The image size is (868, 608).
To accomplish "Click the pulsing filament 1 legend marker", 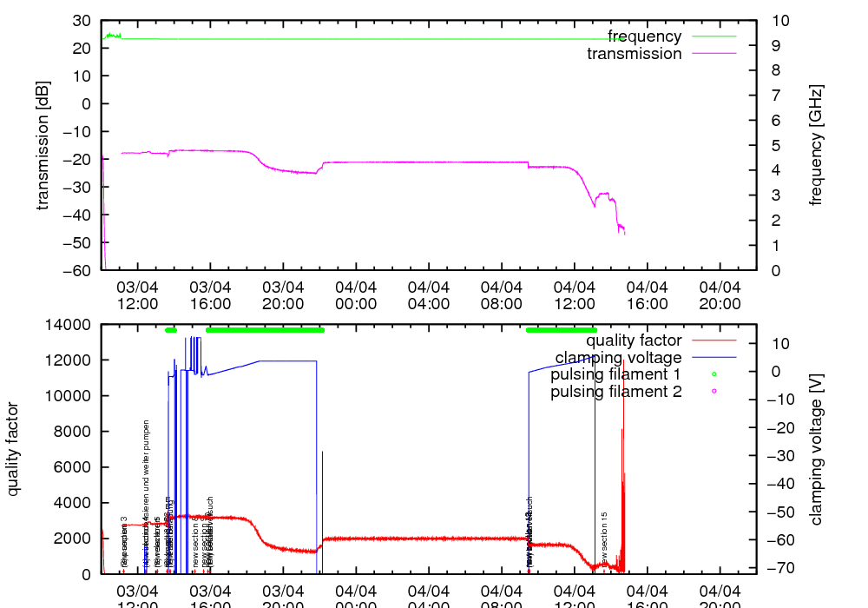I will [x=713, y=374].
